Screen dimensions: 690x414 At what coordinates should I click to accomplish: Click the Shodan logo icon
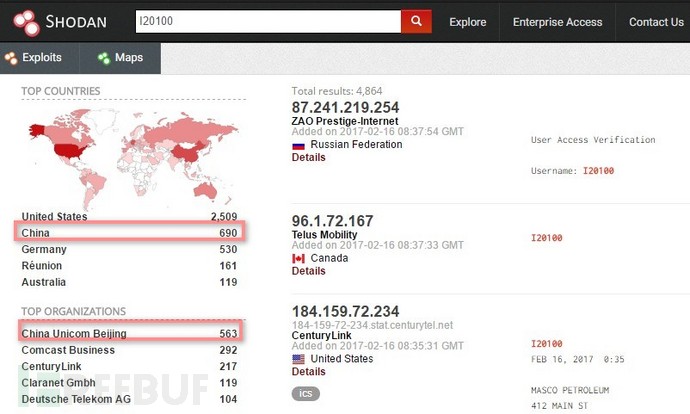[26, 22]
